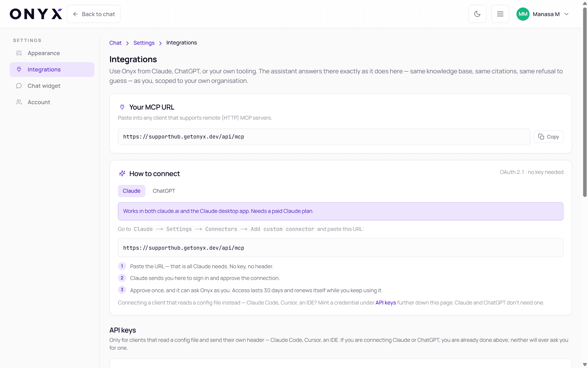The width and height of the screenshot is (588, 368).
Task: Click the scrollbar up arrow
Action: [x=585, y=3]
